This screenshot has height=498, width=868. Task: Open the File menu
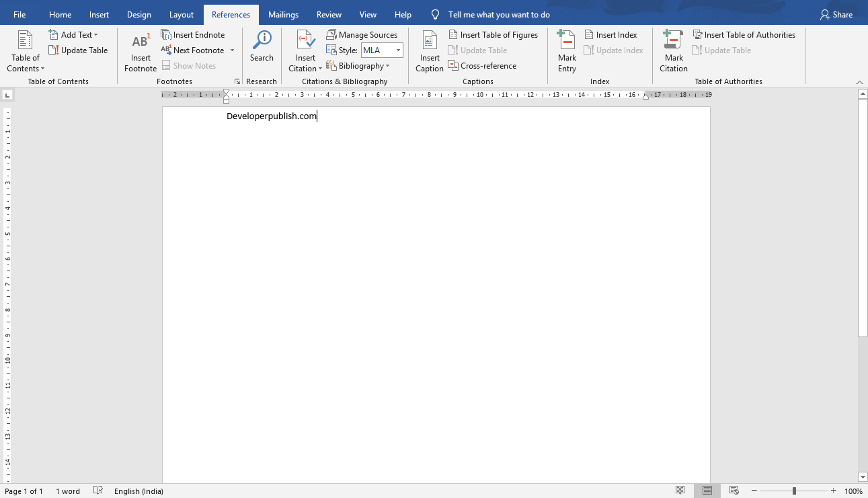click(19, 14)
